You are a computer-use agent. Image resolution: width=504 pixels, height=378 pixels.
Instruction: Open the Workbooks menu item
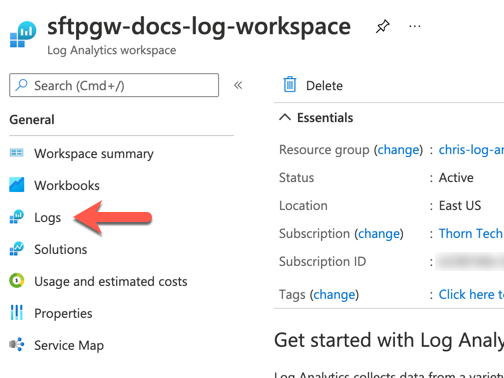point(67,185)
